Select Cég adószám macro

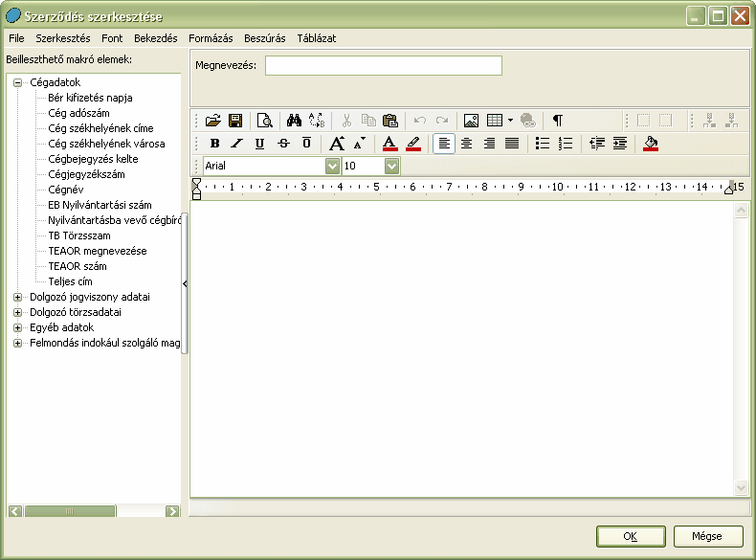[x=78, y=113]
